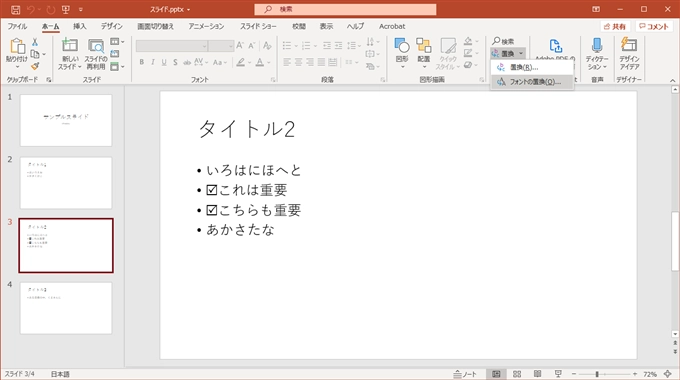The image size is (680, 380).
Task: Click the Adobe PDF create icon
Action: tap(556, 46)
